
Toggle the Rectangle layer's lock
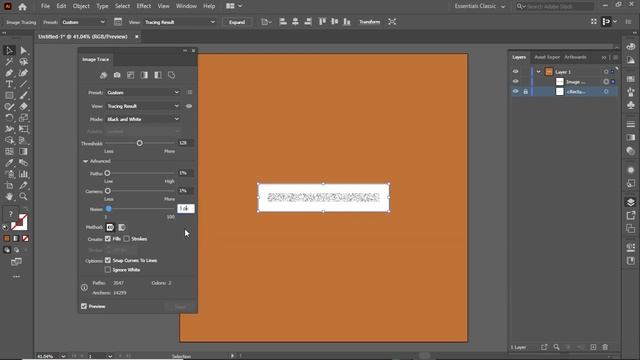[x=526, y=91]
